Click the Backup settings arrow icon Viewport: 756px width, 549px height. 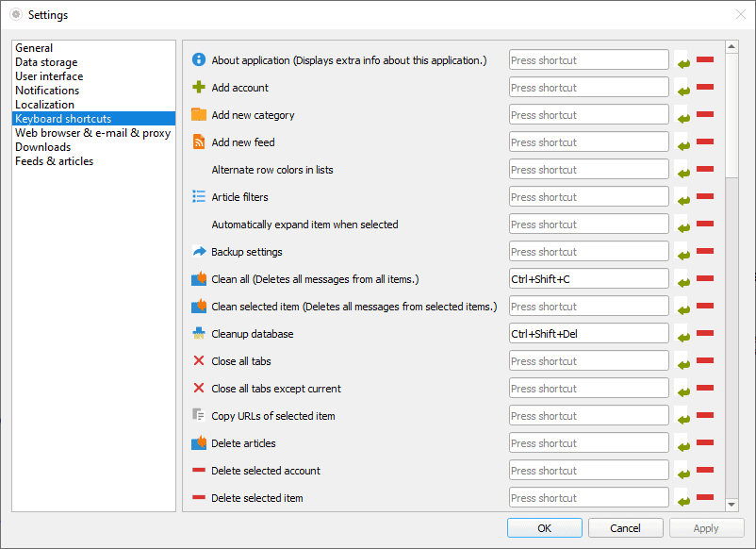point(198,251)
